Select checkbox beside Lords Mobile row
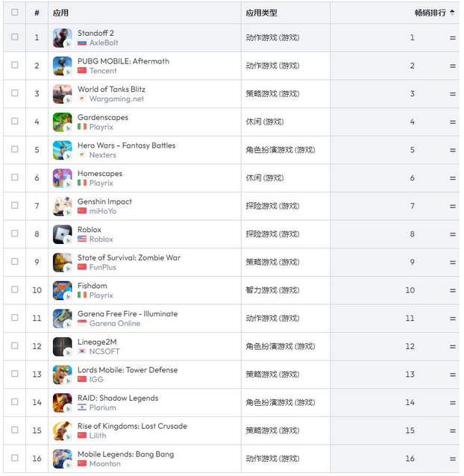 point(15,373)
